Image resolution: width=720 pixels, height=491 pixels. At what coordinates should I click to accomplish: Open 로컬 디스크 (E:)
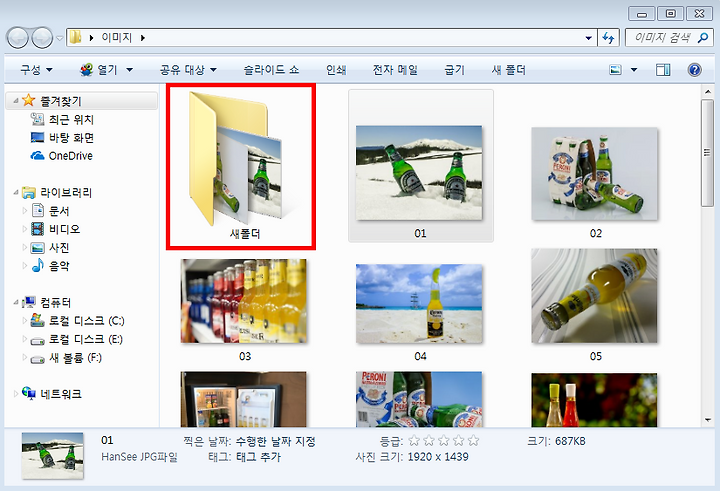tap(86, 339)
